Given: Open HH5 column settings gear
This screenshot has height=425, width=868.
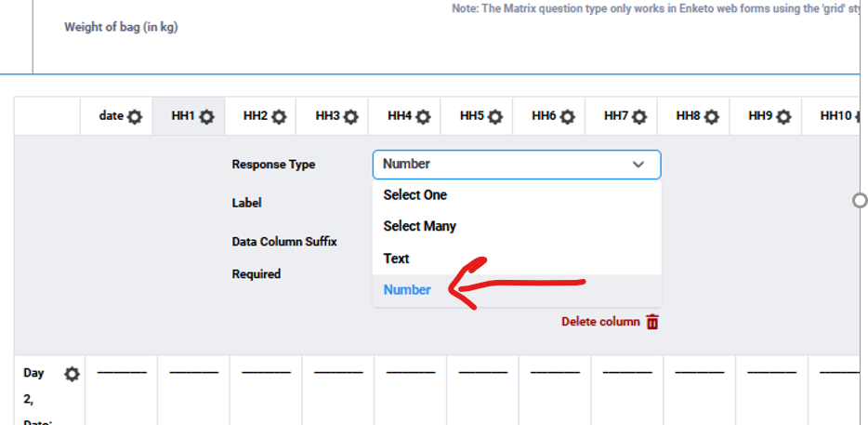Looking at the screenshot, I should [495, 117].
